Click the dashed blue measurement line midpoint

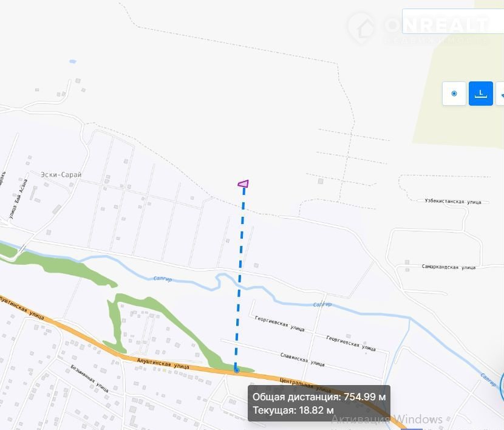(x=240, y=279)
